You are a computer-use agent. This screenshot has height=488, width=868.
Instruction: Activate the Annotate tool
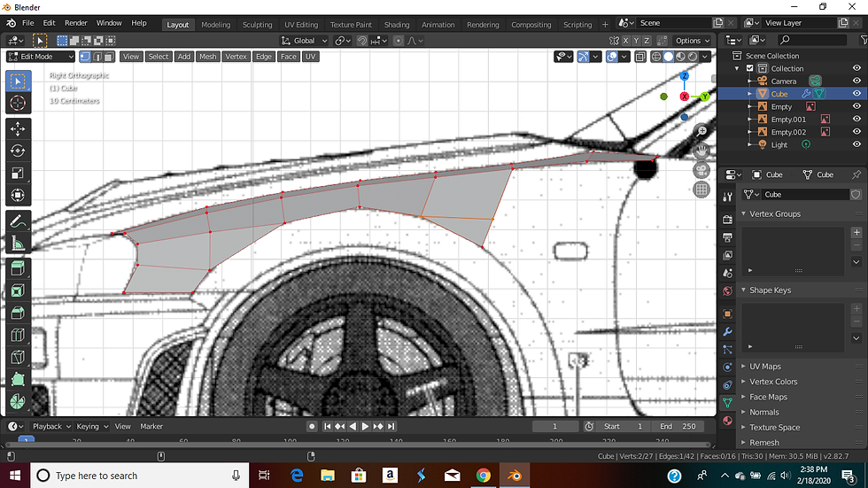click(x=18, y=221)
